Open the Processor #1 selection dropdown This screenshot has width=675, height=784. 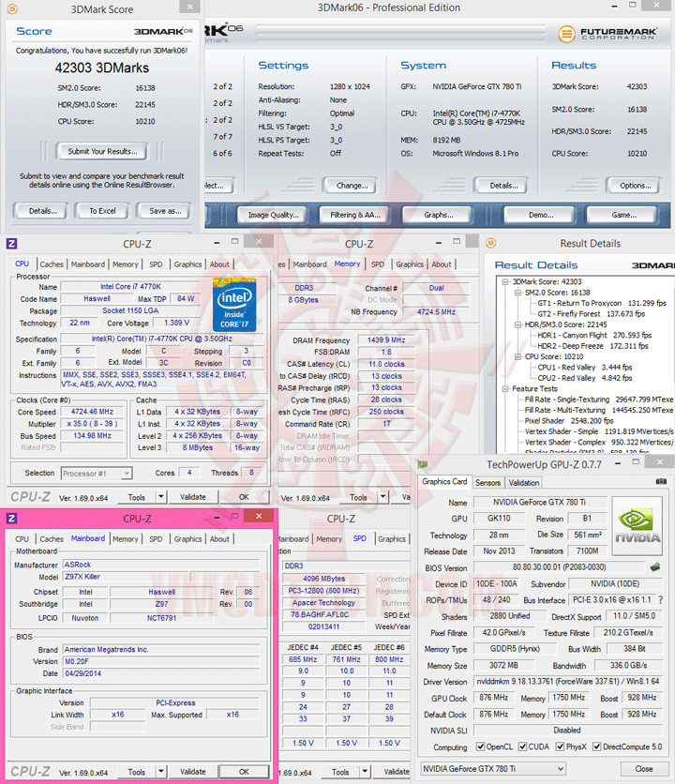97,473
